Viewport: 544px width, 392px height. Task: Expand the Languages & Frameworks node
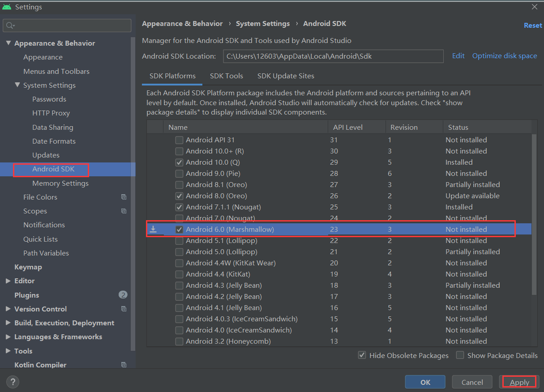8,337
